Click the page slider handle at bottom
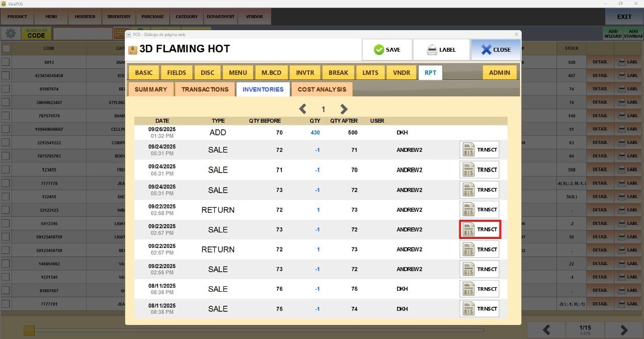The width and height of the screenshot is (644, 339). click(x=29, y=330)
